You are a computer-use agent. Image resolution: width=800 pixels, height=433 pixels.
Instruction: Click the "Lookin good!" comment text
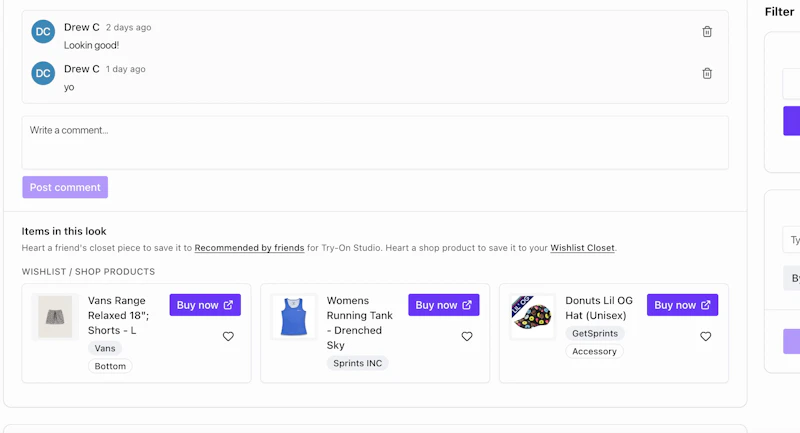pos(91,45)
